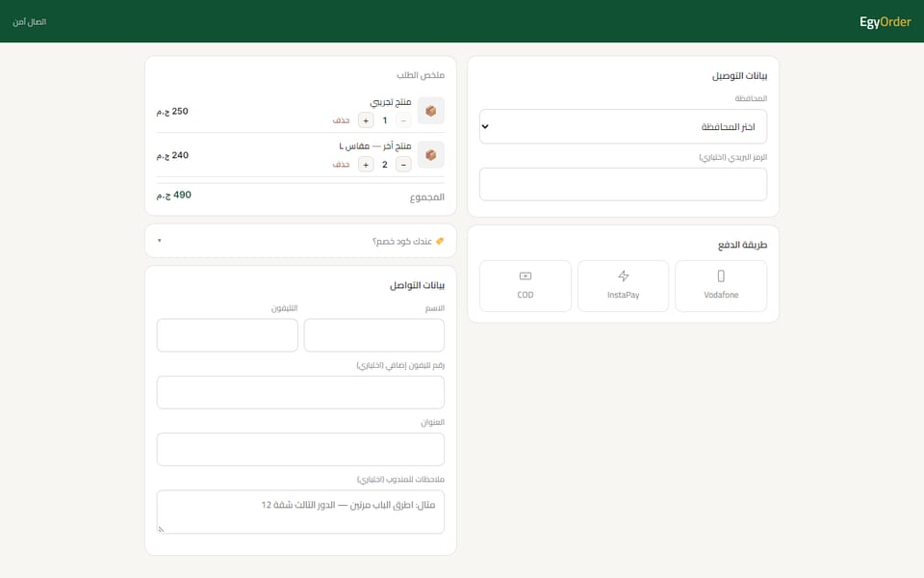Select the رقم تليفون إضافي optional phone field
This screenshot has width=924, height=578.
click(x=300, y=392)
